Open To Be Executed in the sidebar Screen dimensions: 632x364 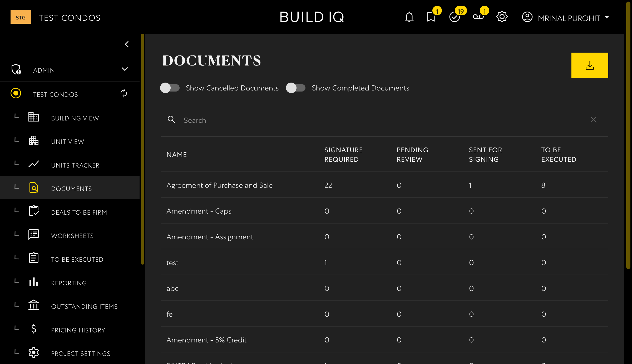pyautogui.click(x=70, y=258)
